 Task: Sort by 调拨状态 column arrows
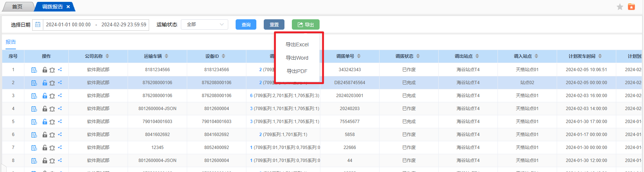point(418,56)
